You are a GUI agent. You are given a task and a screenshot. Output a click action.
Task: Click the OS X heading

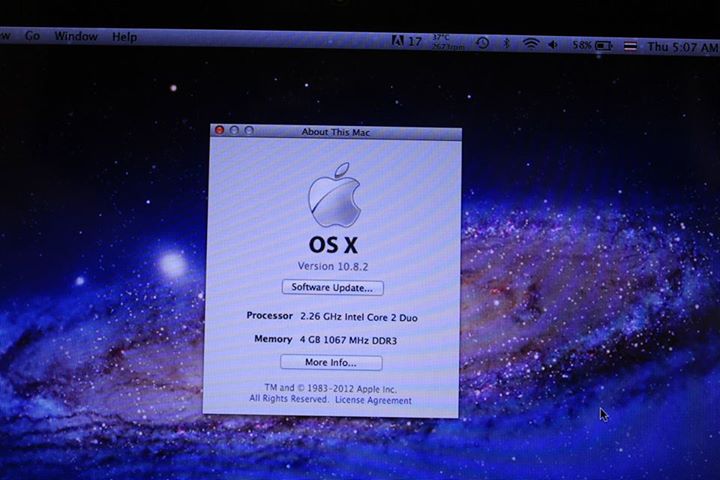pos(333,245)
